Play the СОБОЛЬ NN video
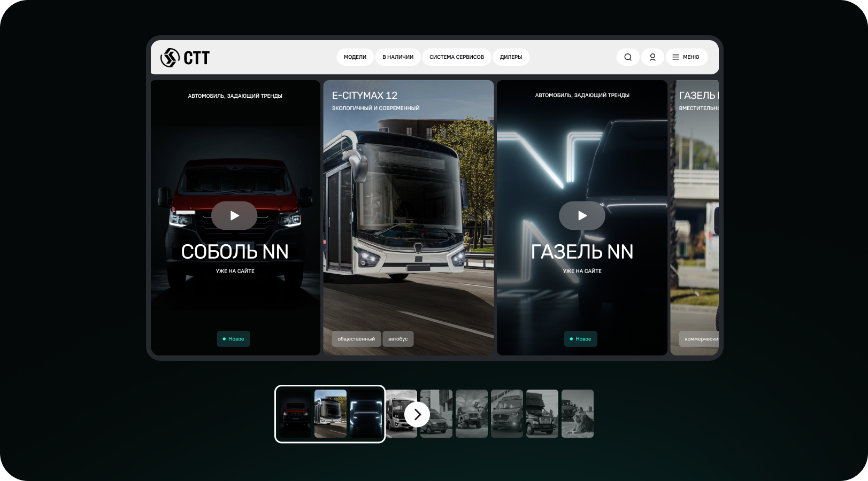Screen dimensions: 868x481 (x=234, y=215)
